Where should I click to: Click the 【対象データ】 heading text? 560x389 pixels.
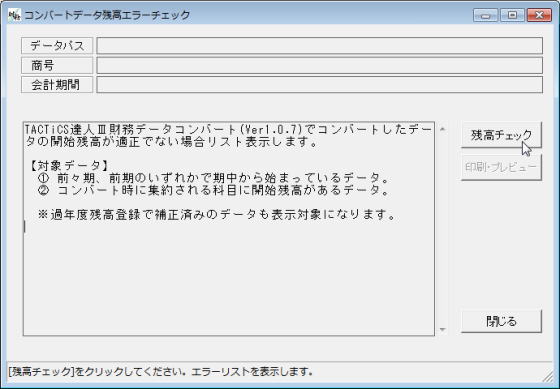69,166
